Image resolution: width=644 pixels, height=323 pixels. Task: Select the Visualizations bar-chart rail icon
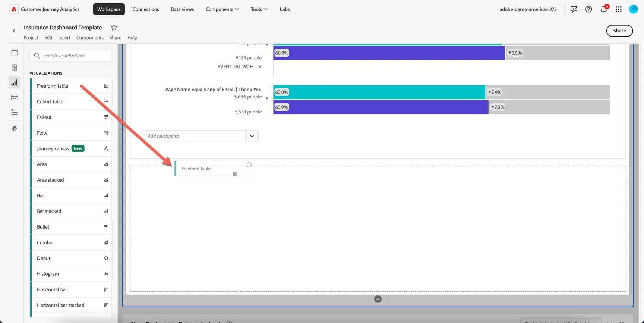(15, 82)
